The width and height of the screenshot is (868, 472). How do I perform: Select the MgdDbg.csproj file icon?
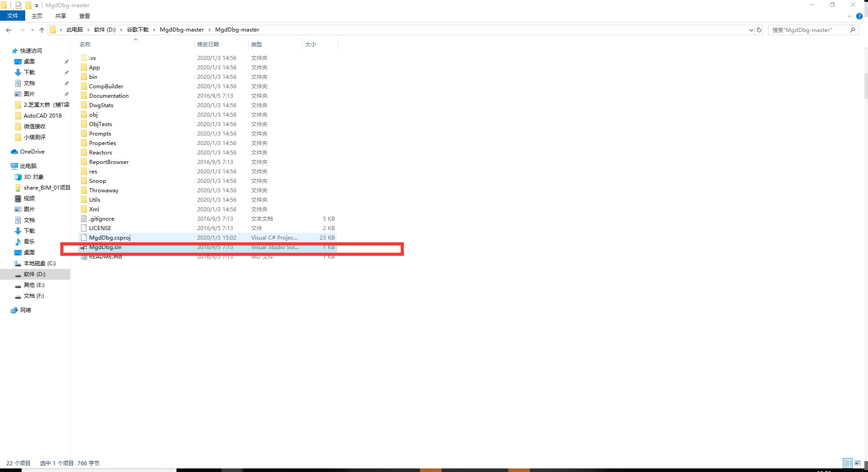84,237
